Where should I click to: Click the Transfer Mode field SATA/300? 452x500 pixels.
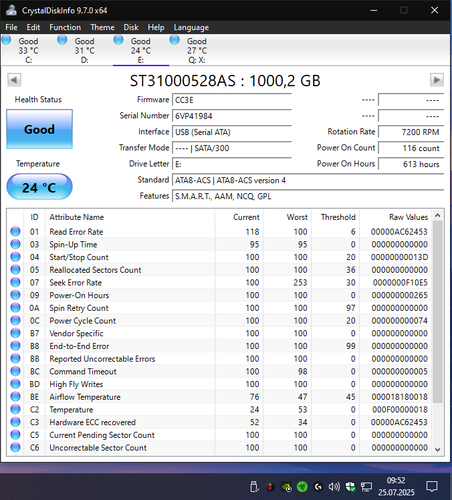(x=232, y=148)
